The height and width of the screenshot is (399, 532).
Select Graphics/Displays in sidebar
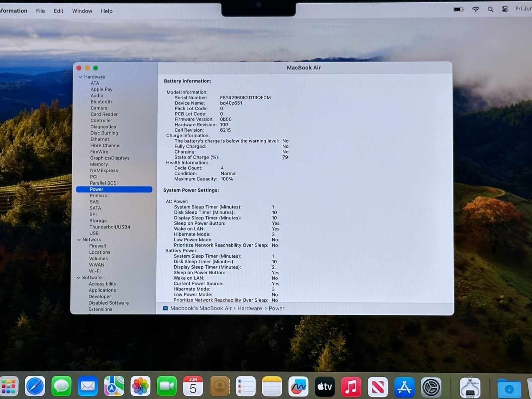click(x=110, y=158)
